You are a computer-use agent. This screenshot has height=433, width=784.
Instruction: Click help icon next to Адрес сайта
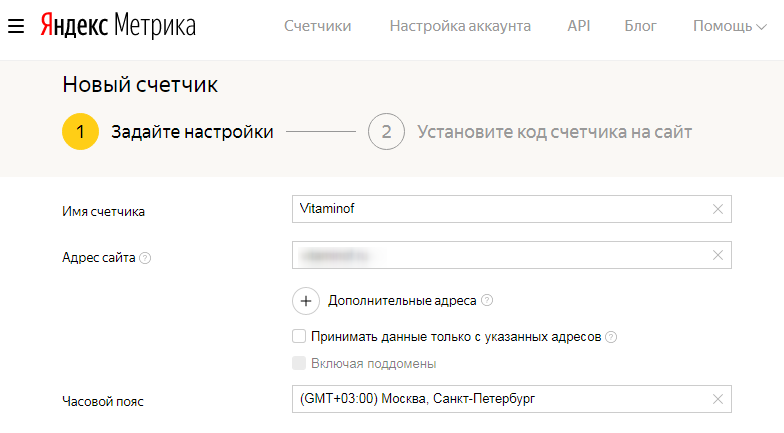146,258
